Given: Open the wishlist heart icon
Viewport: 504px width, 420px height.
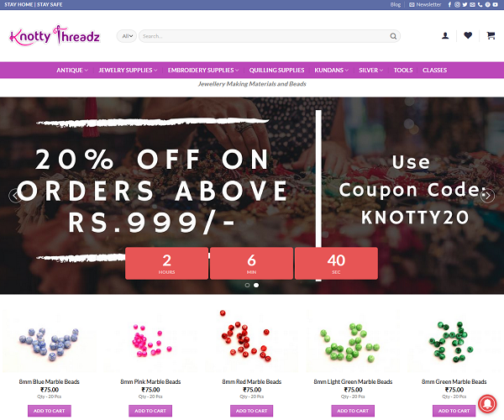Looking at the screenshot, I should click(468, 35).
